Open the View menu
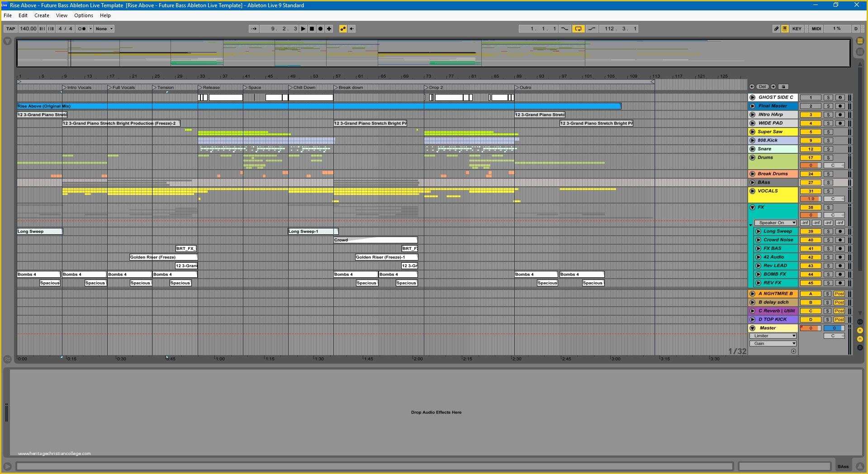This screenshot has height=474, width=868. click(x=62, y=15)
